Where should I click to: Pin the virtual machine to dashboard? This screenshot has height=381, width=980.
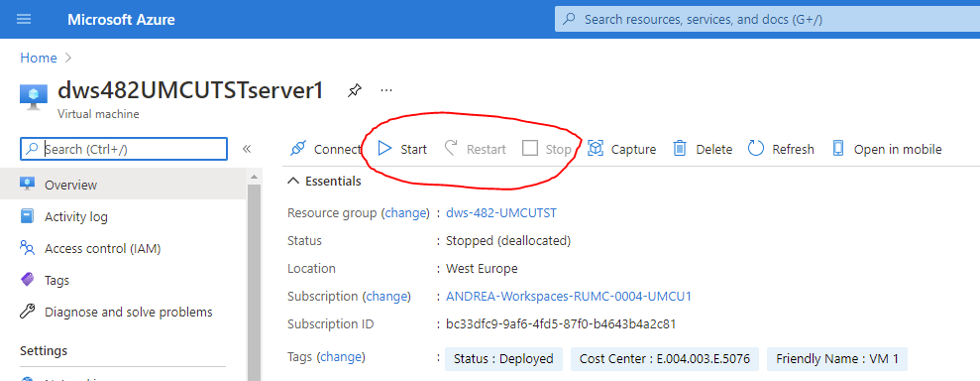point(355,90)
